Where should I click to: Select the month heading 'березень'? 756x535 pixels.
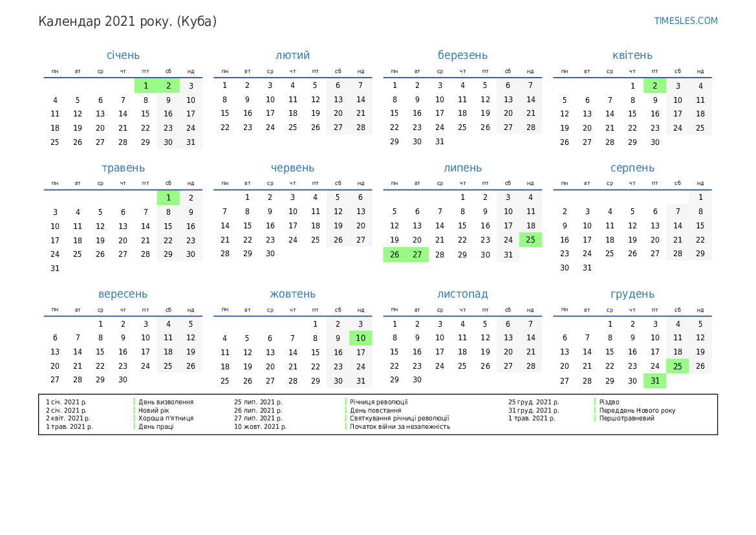pos(462,55)
